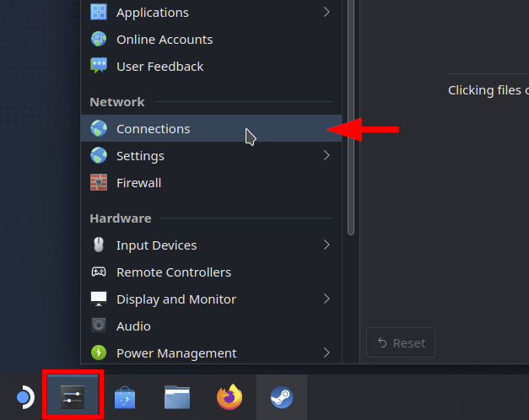
Task: Expand the Display and Monitor chevron
Action: [327, 299]
